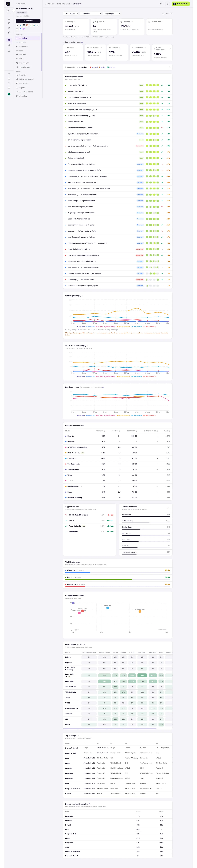
Task: Click the info icon beside Sentiment card
Action: click(x=132, y=22)
